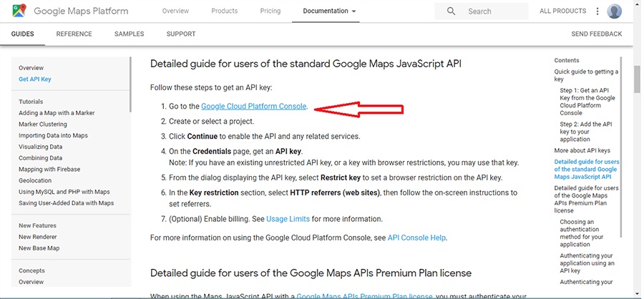This screenshot has height=299, width=644.
Task: Open the Support tab
Action: 181,34
